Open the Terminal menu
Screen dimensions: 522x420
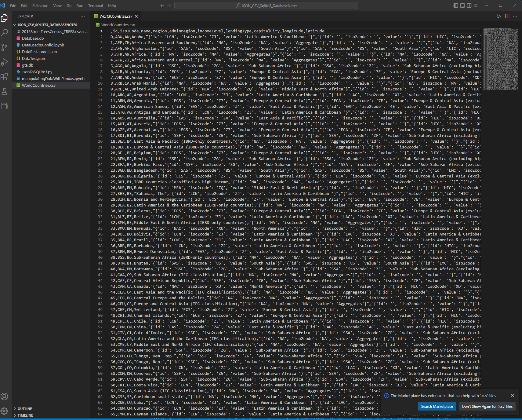click(x=95, y=5)
